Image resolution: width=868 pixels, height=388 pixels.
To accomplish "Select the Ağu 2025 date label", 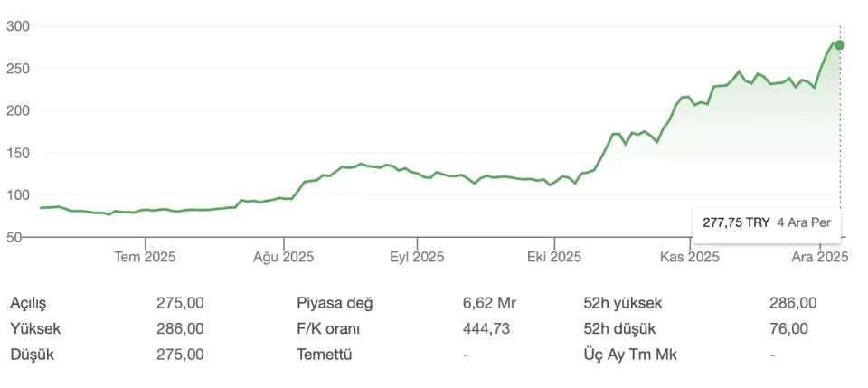I will click(283, 257).
